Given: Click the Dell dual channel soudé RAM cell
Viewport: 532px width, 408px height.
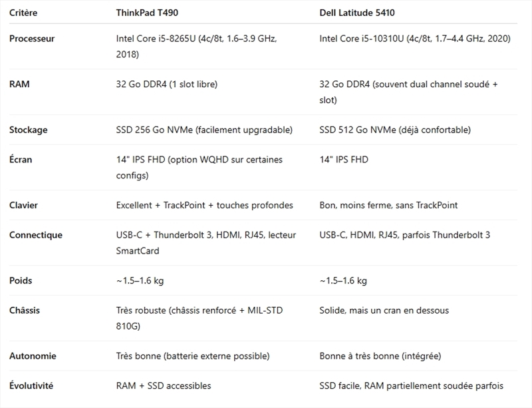Looking at the screenshot, I should pos(408,92).
